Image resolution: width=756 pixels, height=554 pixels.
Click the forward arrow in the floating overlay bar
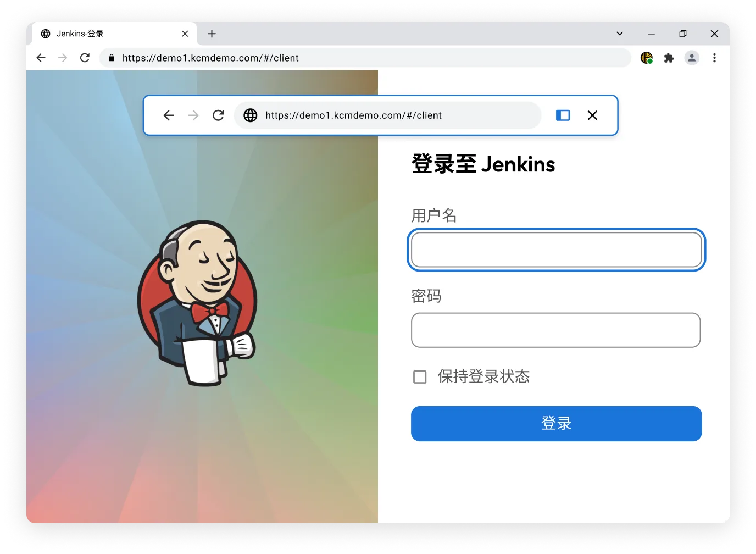coord(193,115)
